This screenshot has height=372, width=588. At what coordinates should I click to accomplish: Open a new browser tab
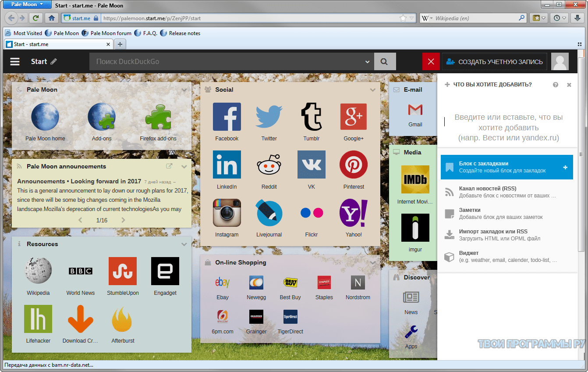120,44
